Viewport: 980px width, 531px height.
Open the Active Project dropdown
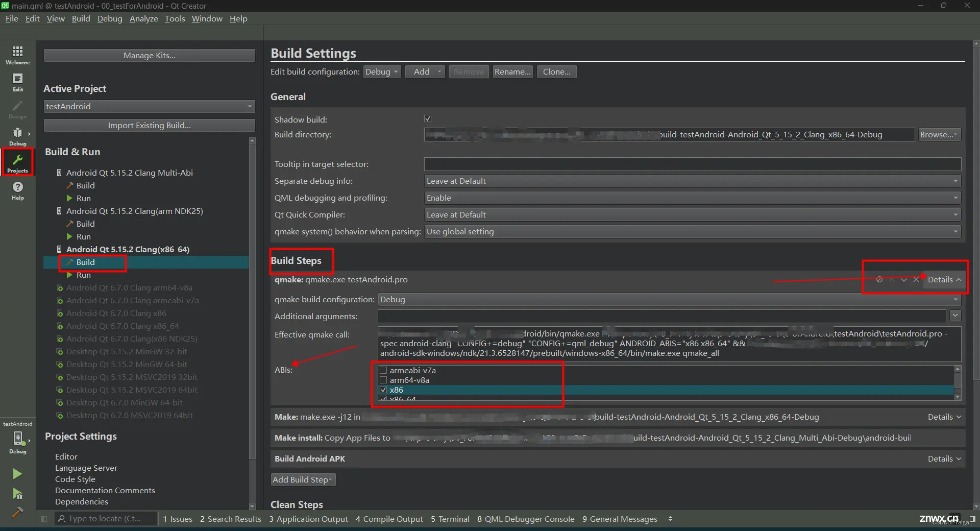point(149,106)
